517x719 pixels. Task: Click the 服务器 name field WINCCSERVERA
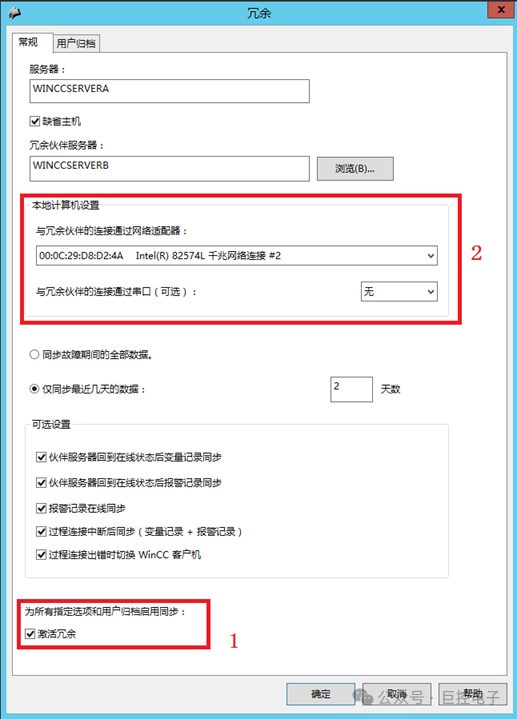click(169, 91)
